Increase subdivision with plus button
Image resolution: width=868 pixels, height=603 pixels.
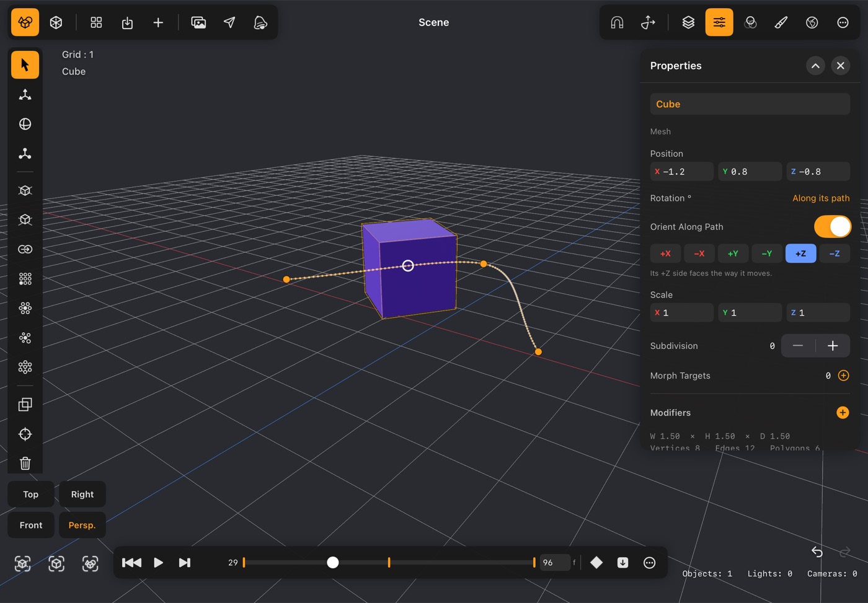click(x=833, y=346)
